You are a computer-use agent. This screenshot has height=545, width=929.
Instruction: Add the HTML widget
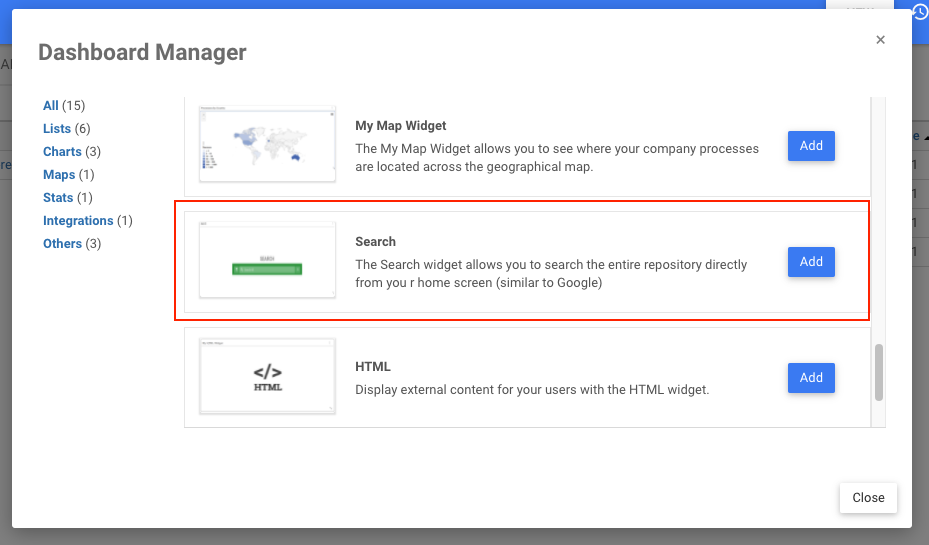pos(811,378)
